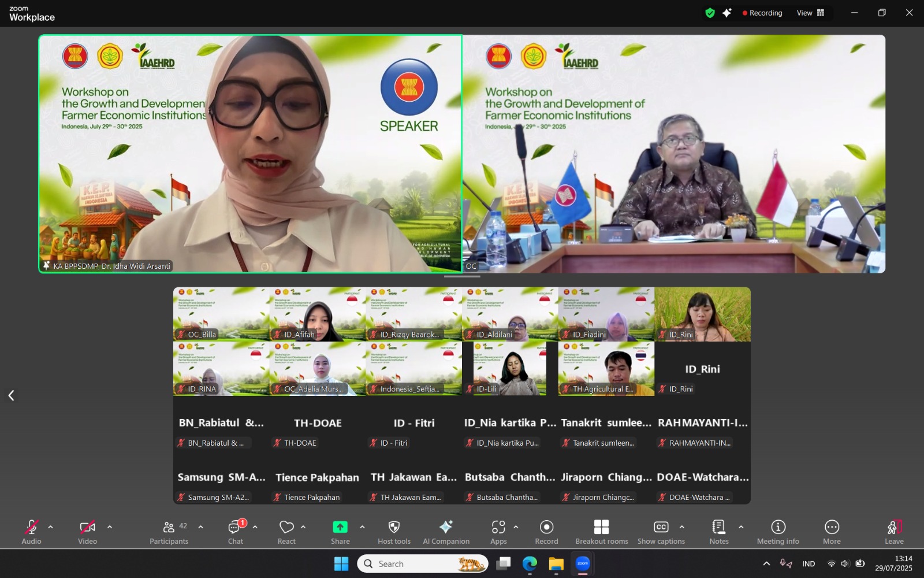Open the Share options dropdown arrow
Viewport: 924px width, 578px height.
coord(362,527)
